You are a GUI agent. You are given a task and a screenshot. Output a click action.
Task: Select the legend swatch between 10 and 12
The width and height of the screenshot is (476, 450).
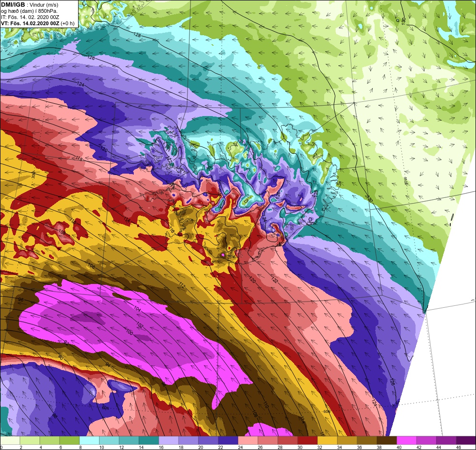[109, 440]
